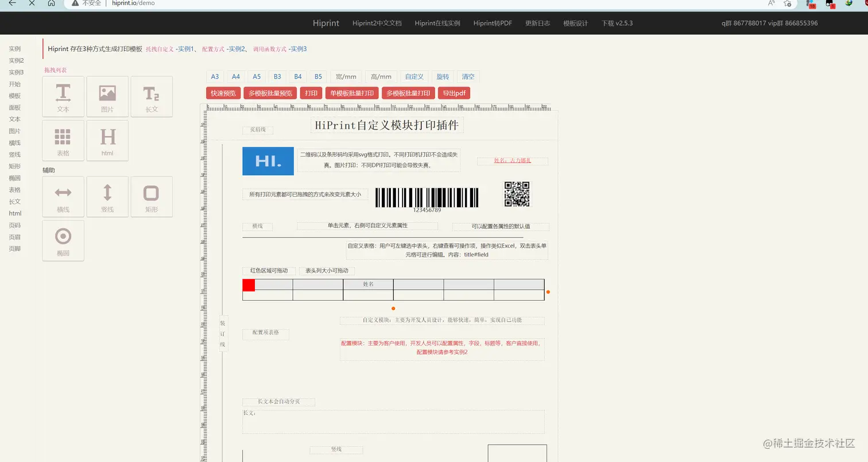Open 开始 in the left sidebar

coord(14,84)
